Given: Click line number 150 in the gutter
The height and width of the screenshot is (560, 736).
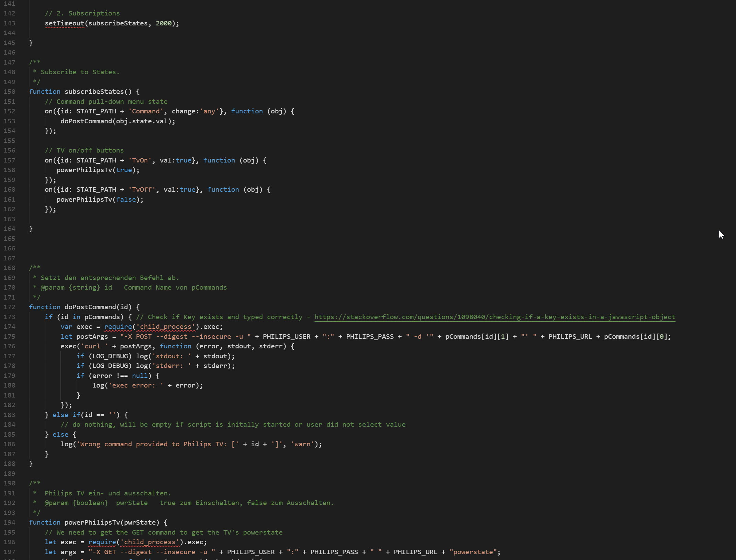Looking at the screenshot, I should [10, 92].
